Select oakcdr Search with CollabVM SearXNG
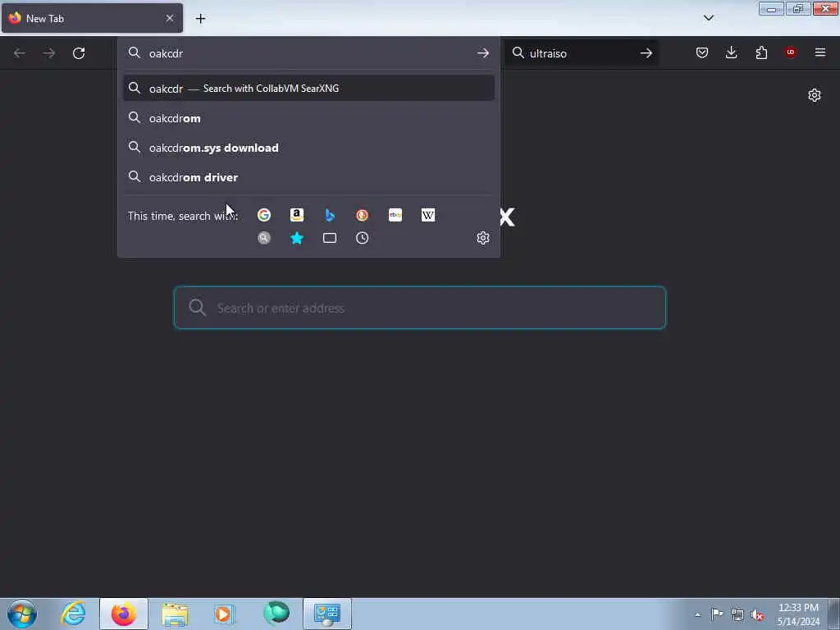 [308, 89]
